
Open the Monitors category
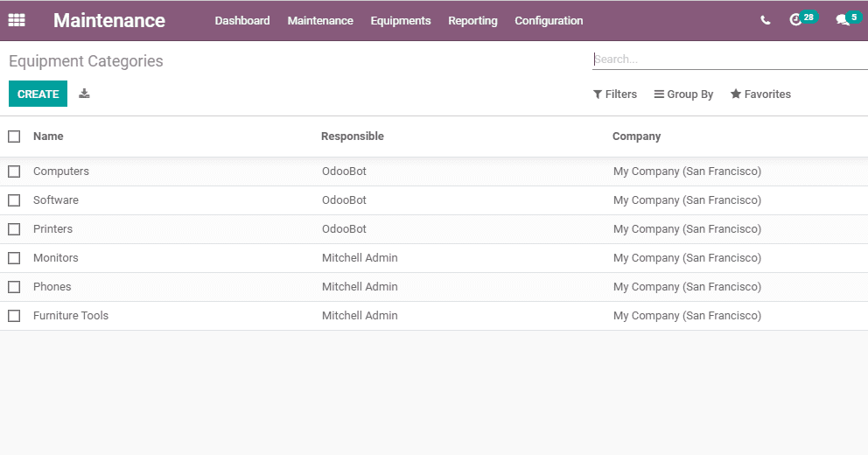click(56, 258)
